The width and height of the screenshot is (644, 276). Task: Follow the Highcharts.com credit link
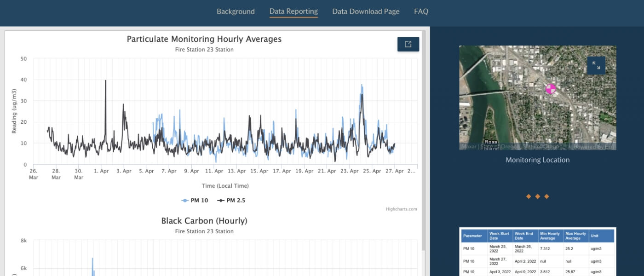(402, 209)
